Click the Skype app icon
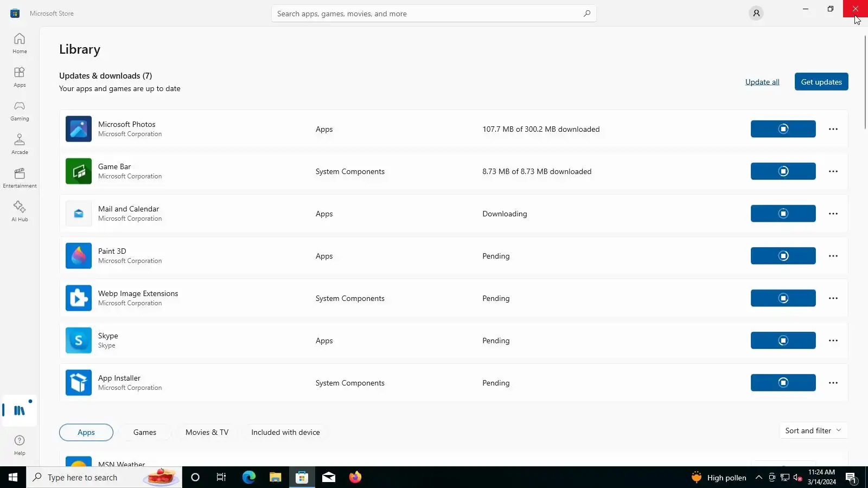The image size is (868, 488). pos(79,341)
